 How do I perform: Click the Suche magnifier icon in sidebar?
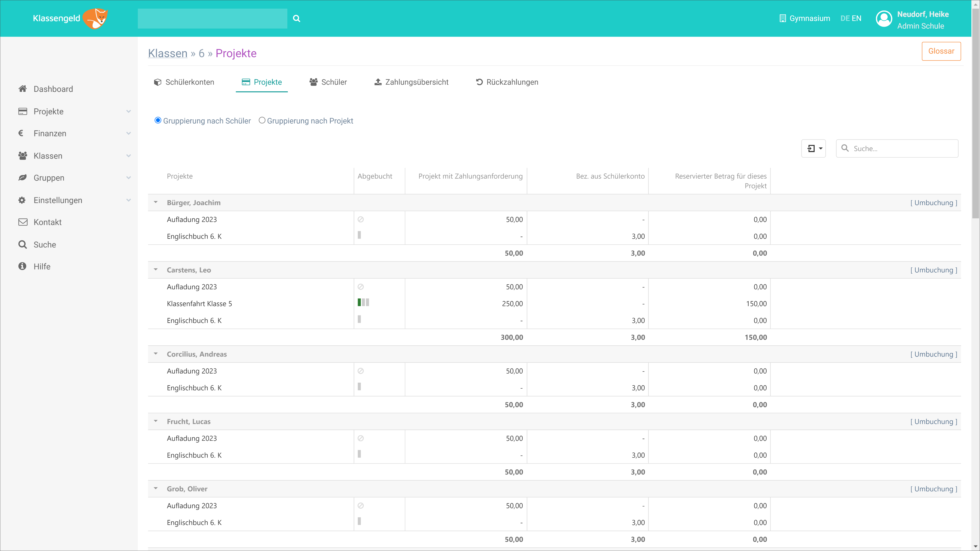pyautogui.click(x=22, y=244)
